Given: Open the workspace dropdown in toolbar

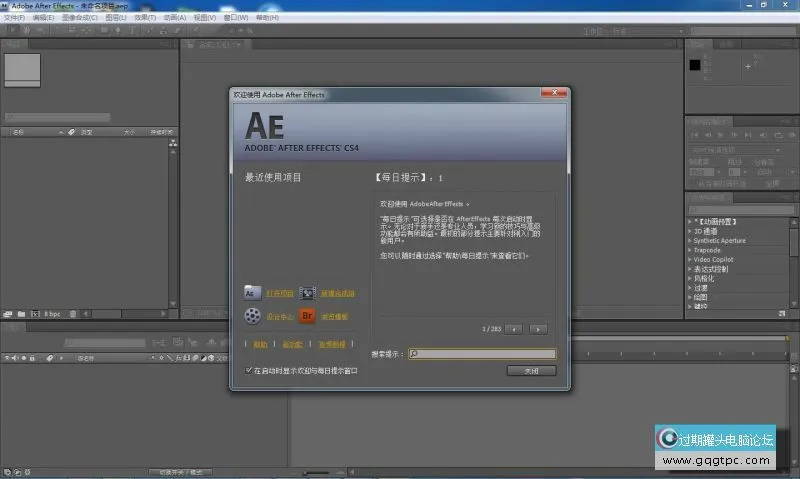Looking at the screenshot, I should pyautogui.click(x=647, y=31).
